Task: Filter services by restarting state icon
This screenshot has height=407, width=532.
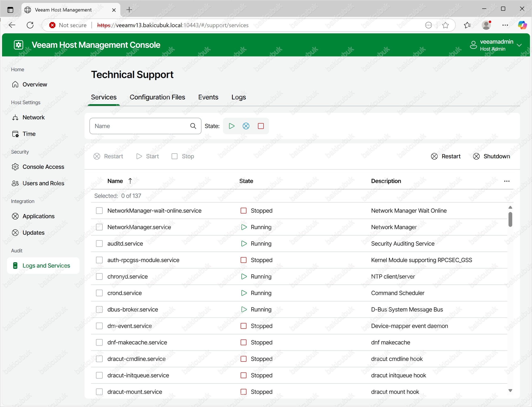Action: pyautogui.click(x=246, y=126)
